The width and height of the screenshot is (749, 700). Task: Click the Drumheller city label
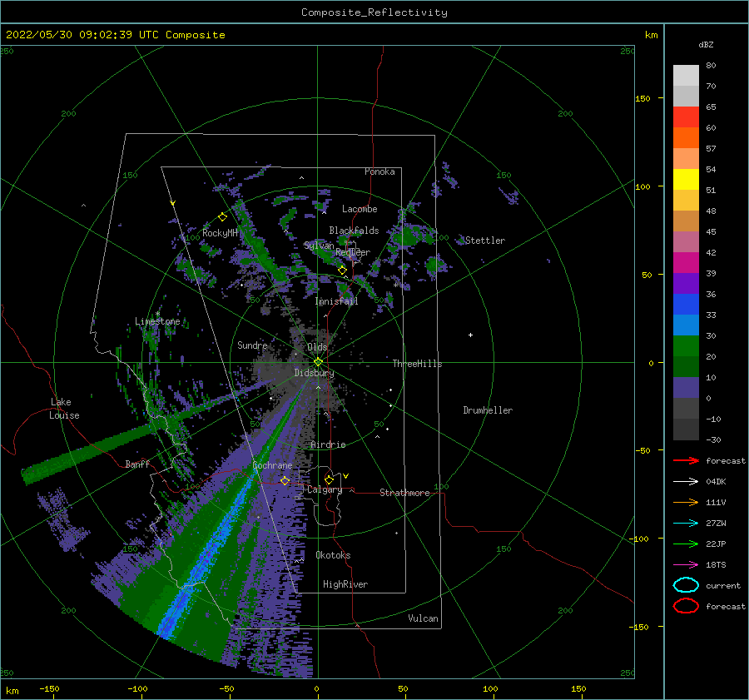(x=488, y=410)
